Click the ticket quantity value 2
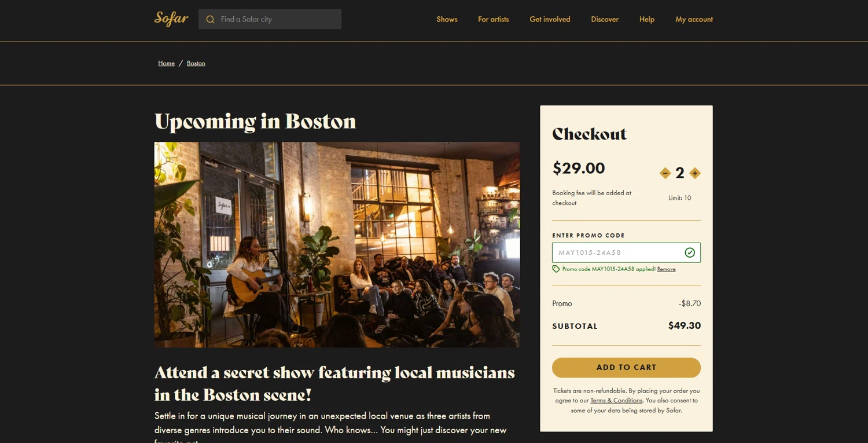 coord(680,173)
